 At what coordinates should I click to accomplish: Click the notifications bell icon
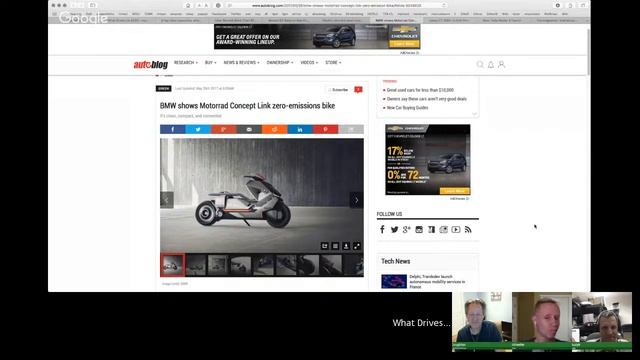tap(491, 64)
